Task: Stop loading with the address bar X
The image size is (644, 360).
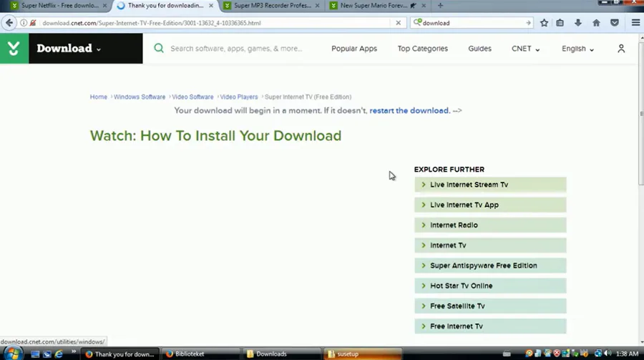Action: [398, 23]
